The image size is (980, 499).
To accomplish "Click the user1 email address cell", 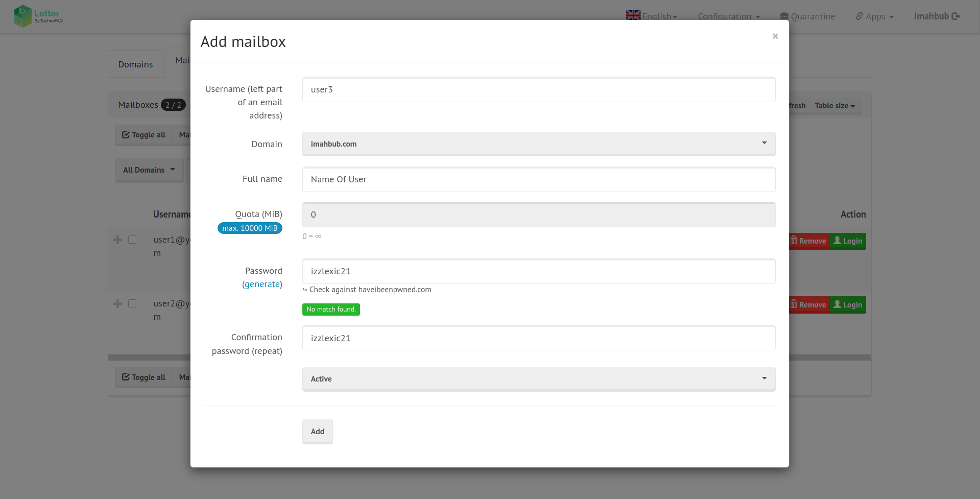I will click(x=172, y=246).
